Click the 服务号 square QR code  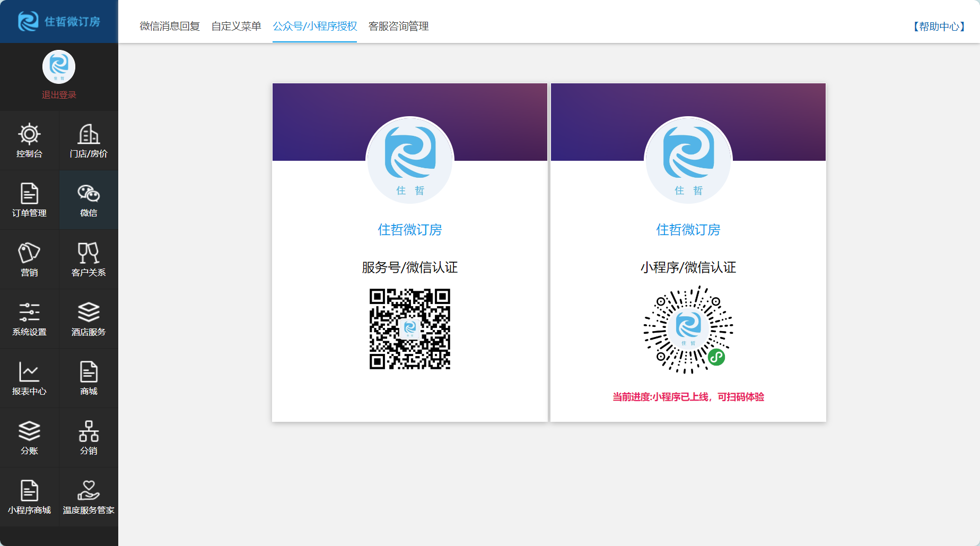tap(410, 329)
